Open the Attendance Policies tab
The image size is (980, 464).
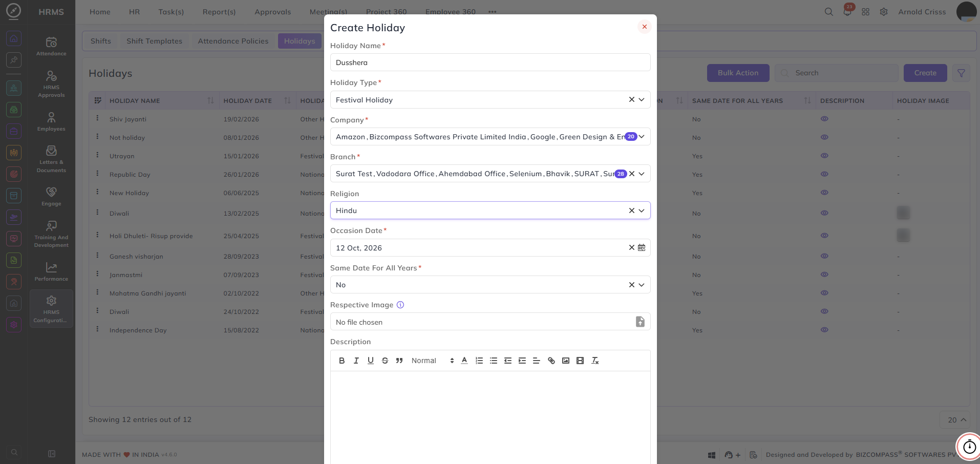tap(233, 41)
